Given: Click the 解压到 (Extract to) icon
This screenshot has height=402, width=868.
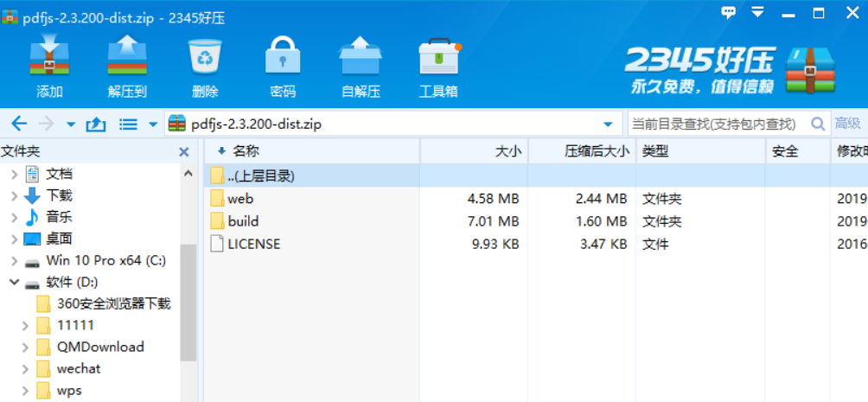Looking at the screenshot, I should 127,55.
